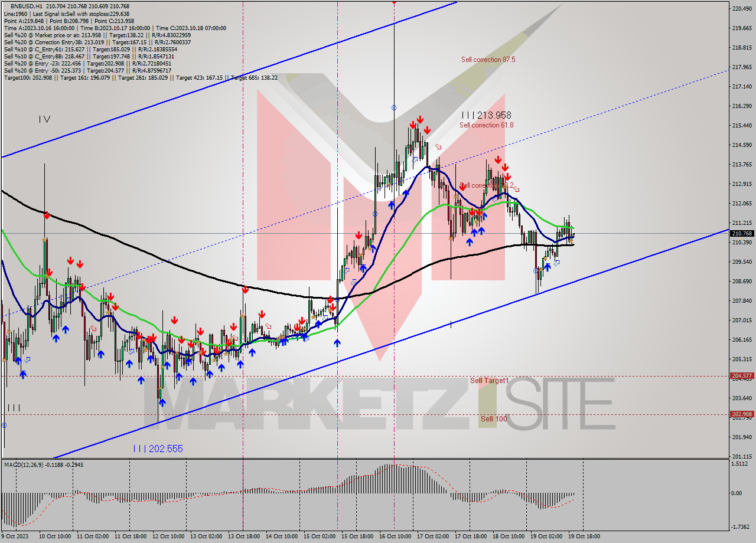Click the current price tag 210.768
The height and width of the screenshot is (543, 756).
pos(742,234)
